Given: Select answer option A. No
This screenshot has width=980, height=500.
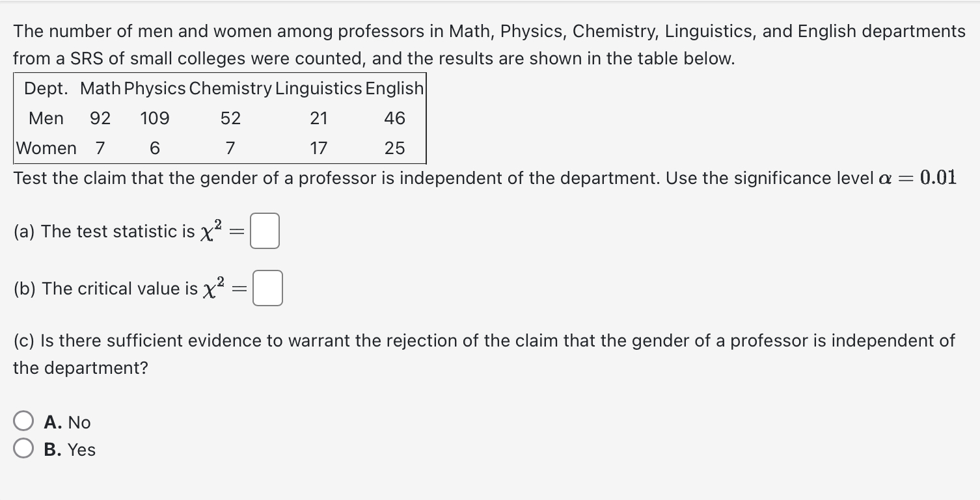Looking at the screenshot, I should tap(24, 422).
